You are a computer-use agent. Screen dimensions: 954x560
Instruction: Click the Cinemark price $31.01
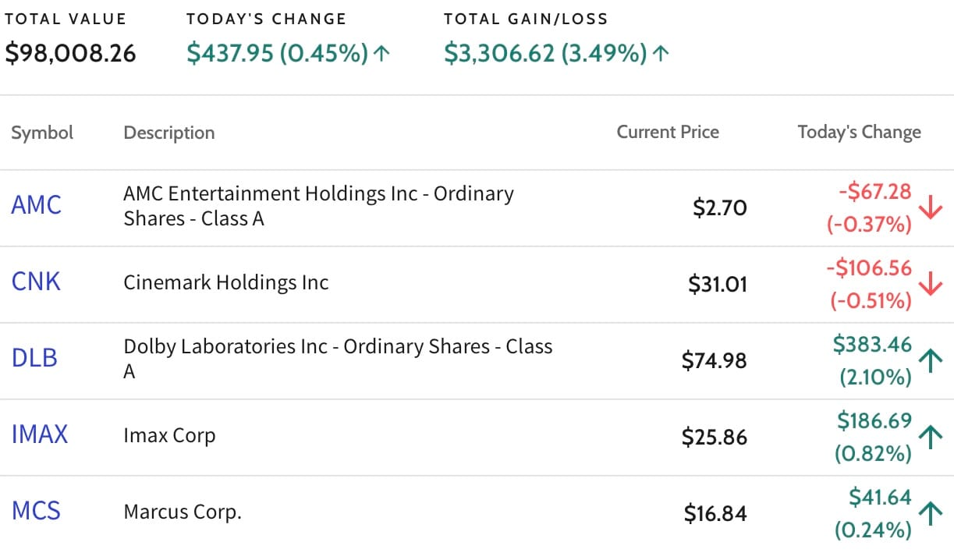[x=717, y=285]
